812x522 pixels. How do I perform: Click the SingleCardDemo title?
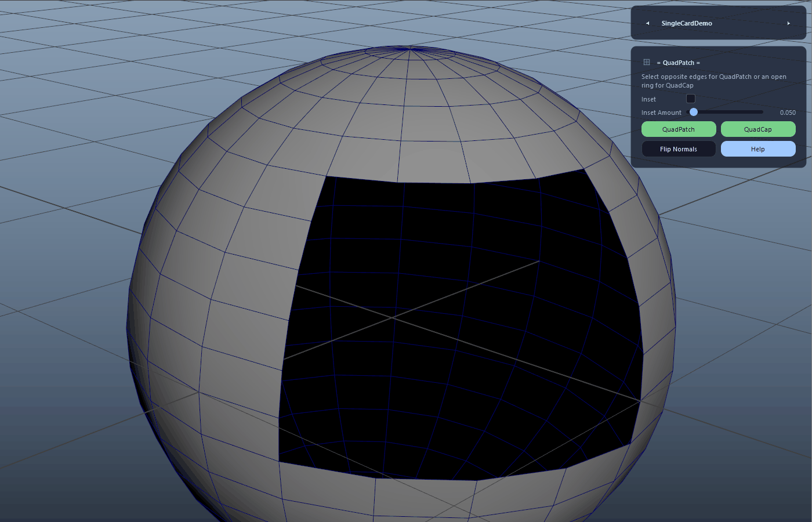pyautogui.click(x=687, y=23)
